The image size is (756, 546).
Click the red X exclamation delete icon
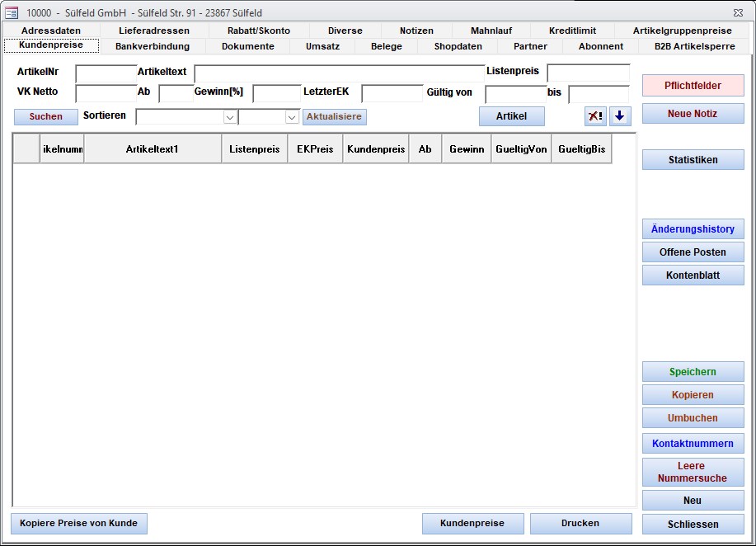point(595,116)
